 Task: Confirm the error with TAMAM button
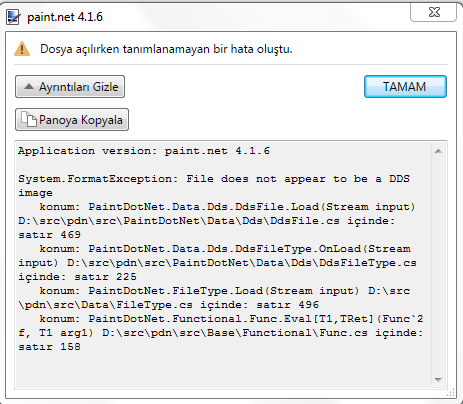coord(405,87)
